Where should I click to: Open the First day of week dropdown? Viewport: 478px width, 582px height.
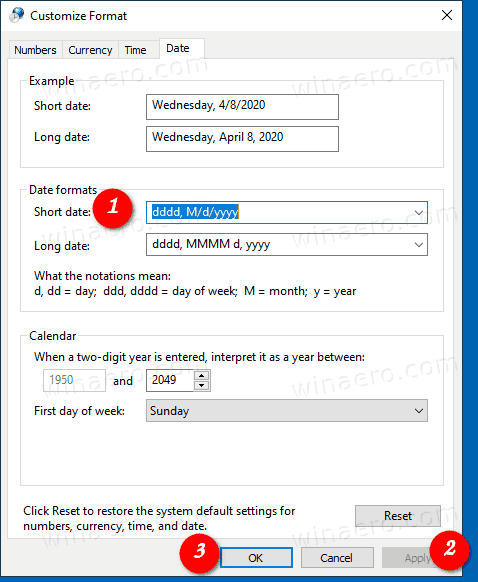click(x=287, y=411)
